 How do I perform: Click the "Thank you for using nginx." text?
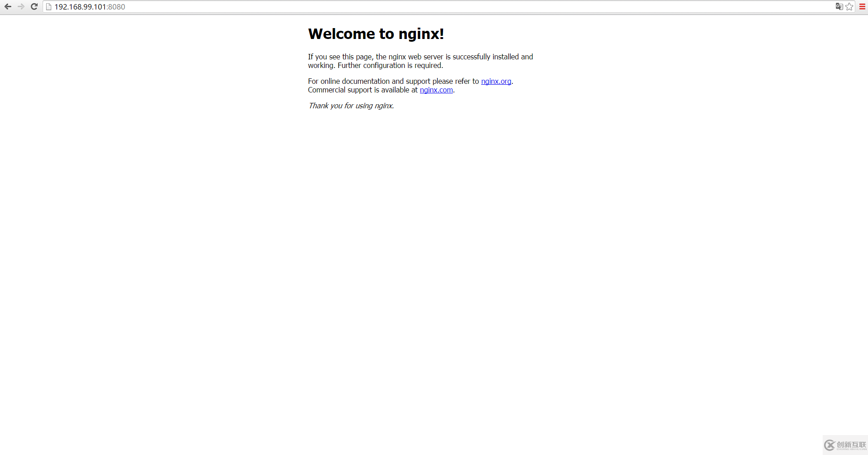(351, 106)
